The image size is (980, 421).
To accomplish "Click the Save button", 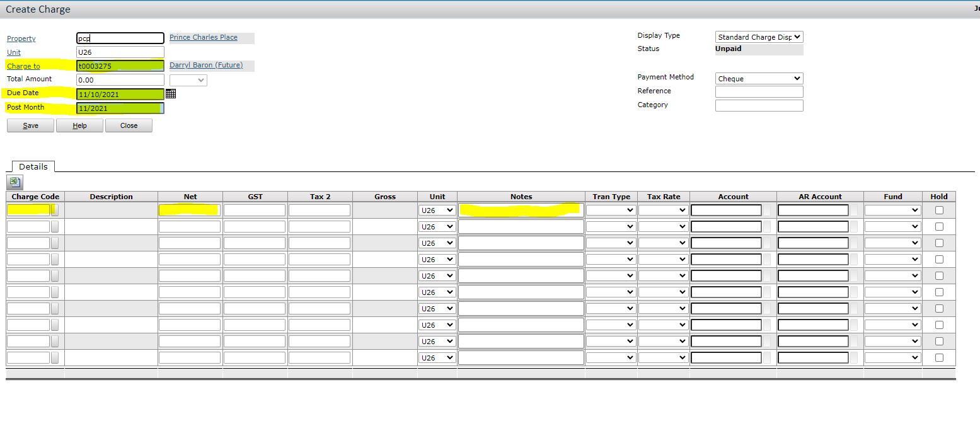I will (30, 125).
